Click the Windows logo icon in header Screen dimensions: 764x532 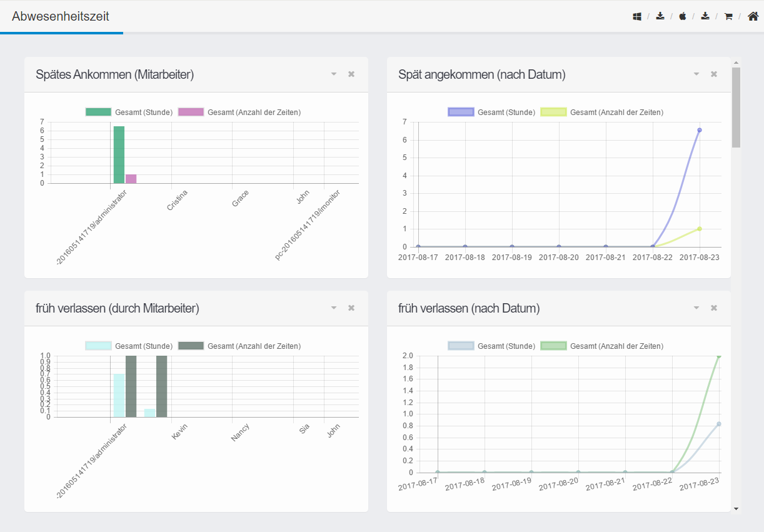637,16
